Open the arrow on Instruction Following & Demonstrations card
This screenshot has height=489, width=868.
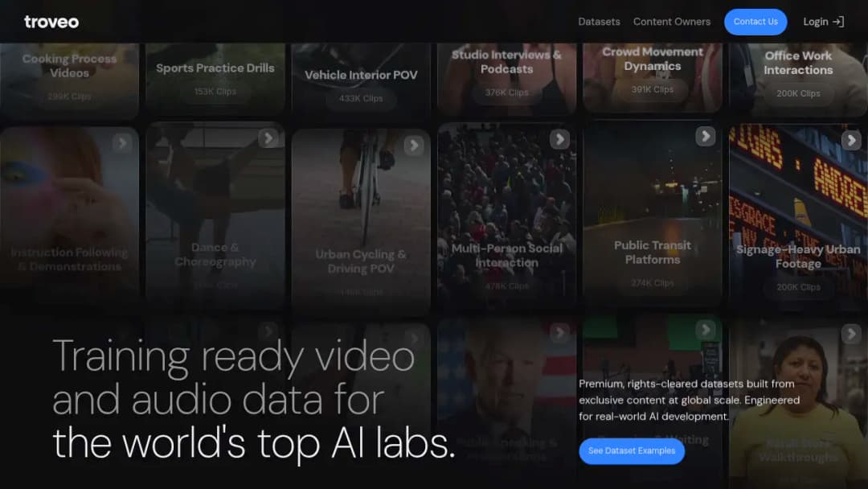pyautogui.click(x=122, y=143)
